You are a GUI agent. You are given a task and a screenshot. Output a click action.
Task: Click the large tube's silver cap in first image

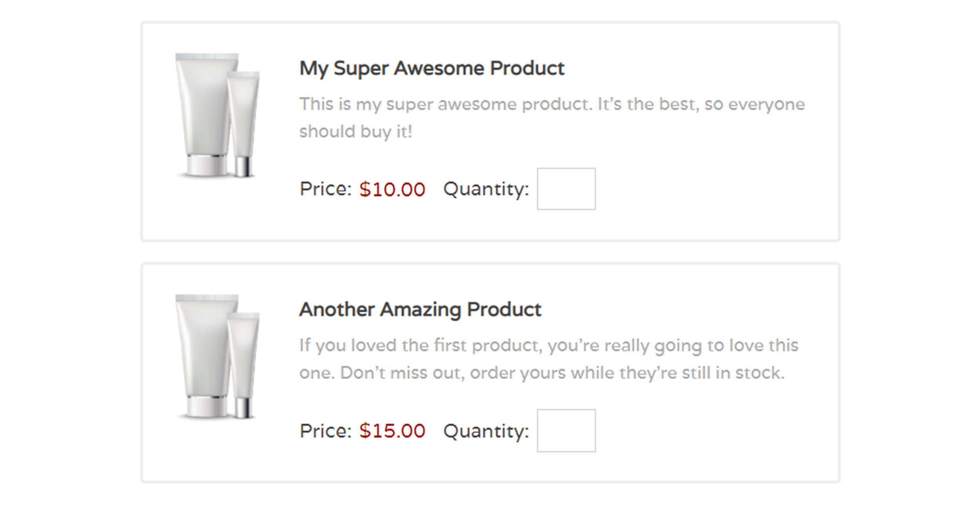[x=207, y=165]
